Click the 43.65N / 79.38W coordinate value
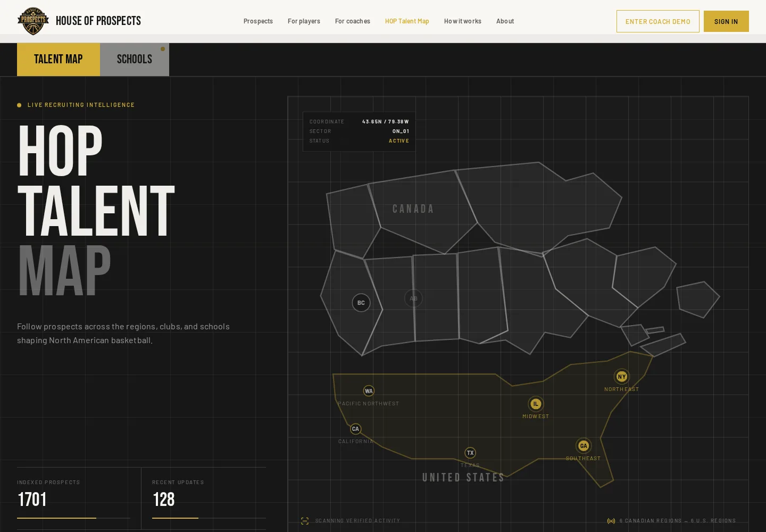This screenshot has width=766, height=532. pos(386,122)
